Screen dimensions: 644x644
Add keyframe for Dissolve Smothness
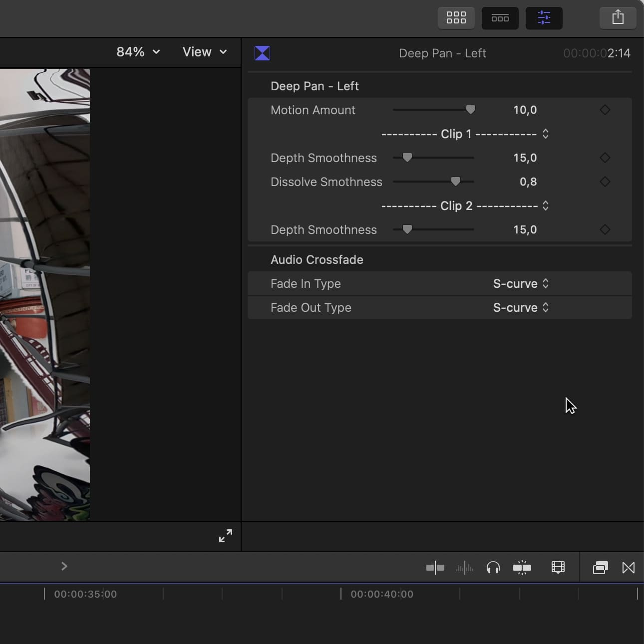(605, 182)
